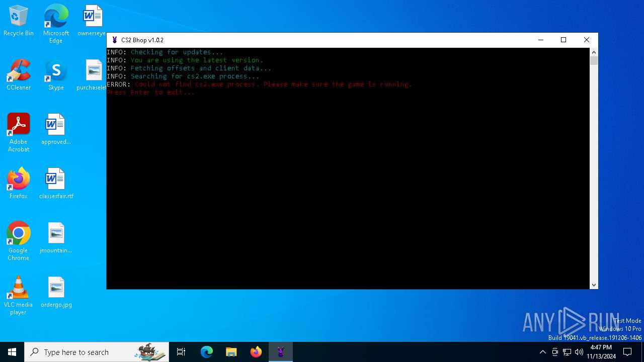Open CCleaner desktop shortcut
This screenshot has height=362, width=644.
[x=19, y=75]
